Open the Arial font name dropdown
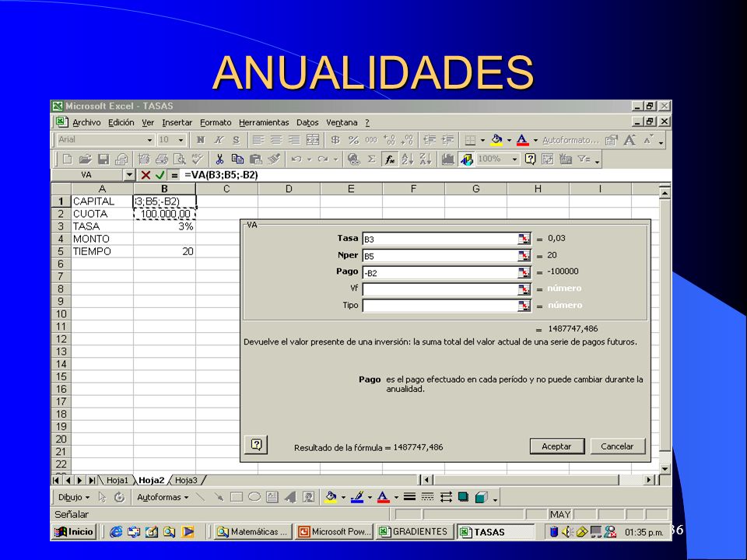The image size is (747, 560). 149,140
